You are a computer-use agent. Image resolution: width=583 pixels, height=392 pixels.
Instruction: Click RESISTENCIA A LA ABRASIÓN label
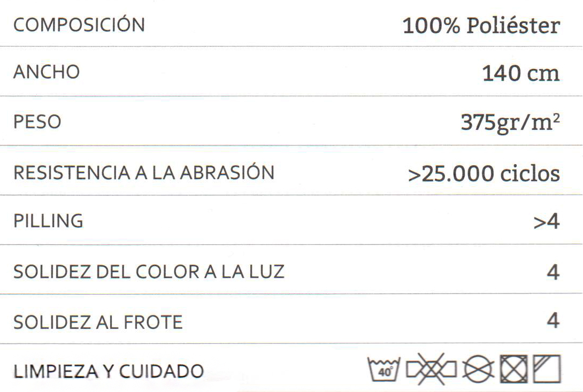tap(143, 173)
